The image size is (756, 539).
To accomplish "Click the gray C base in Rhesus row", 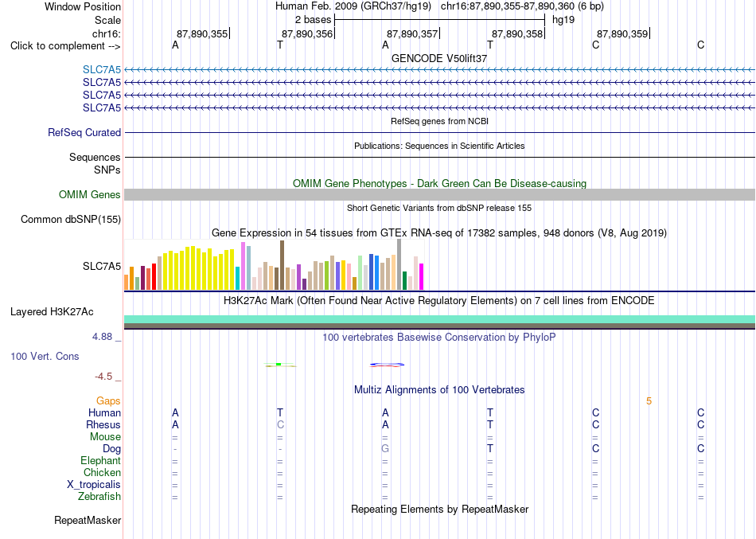I will click(x=280, y=424).
